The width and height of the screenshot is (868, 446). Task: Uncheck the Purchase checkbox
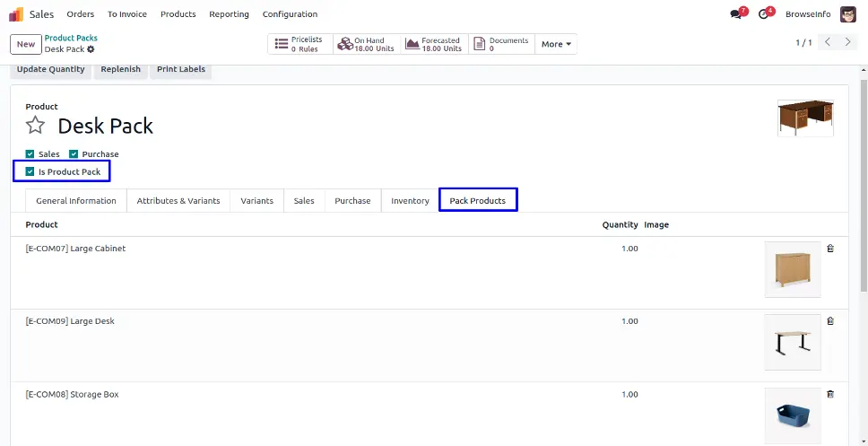pyautogui.click(x=74, y=154)
